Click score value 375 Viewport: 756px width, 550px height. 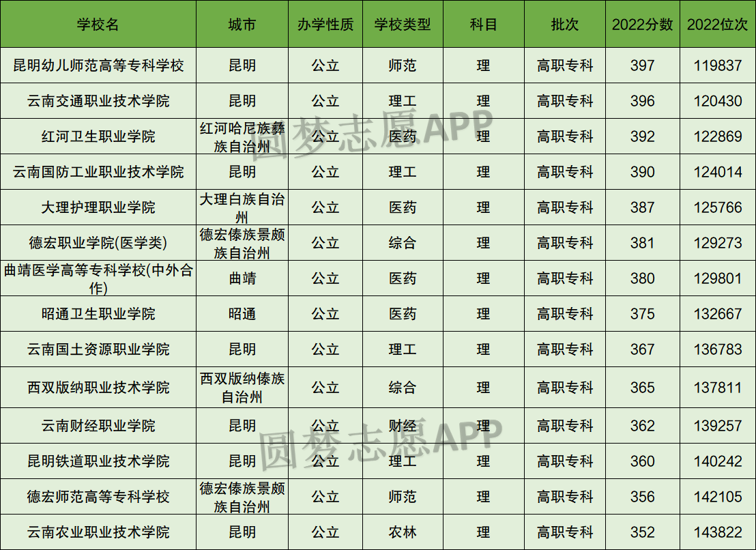click(642, 314)
